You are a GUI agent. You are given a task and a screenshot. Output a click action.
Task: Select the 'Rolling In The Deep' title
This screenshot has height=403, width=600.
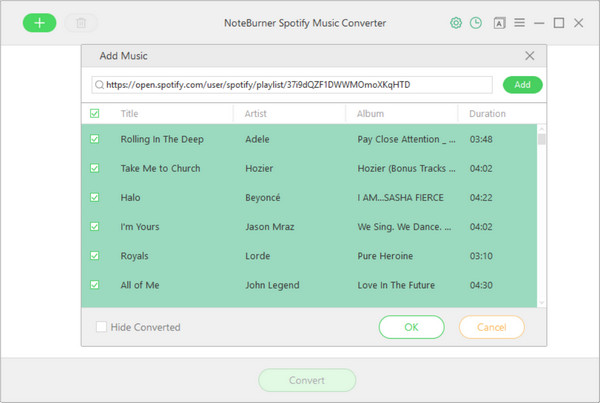click(x=162, y=139)
